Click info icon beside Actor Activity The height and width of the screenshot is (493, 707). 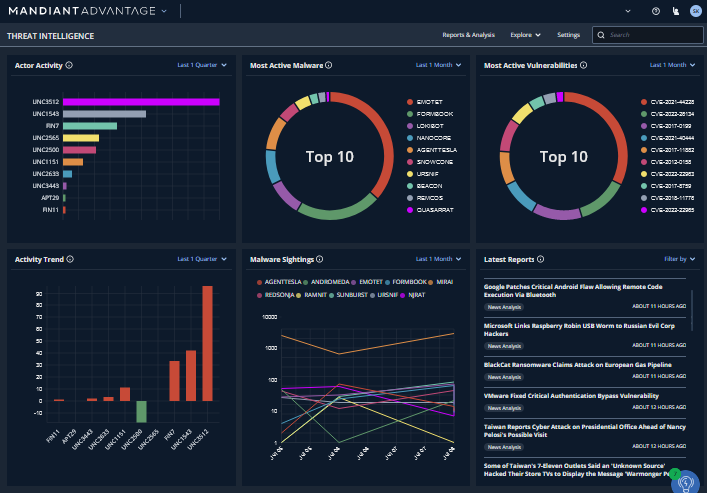point(69,65)
